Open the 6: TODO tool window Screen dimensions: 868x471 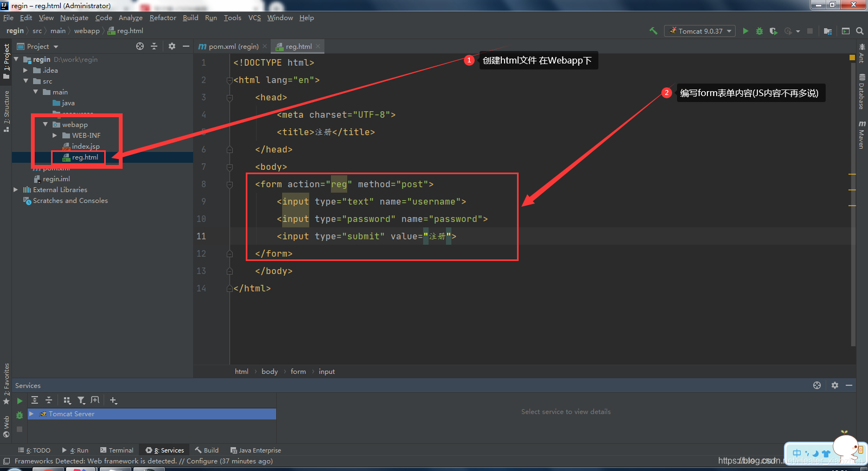tap(34, 450)
